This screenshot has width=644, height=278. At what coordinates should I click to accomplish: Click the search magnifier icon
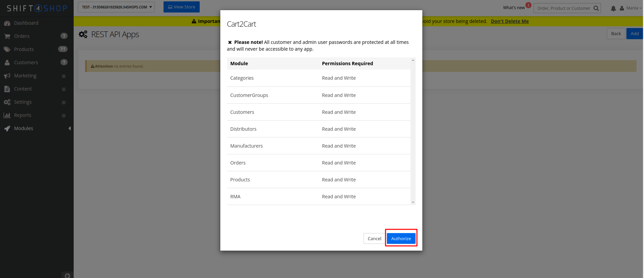pyautogui.click(x=596, y=8)
